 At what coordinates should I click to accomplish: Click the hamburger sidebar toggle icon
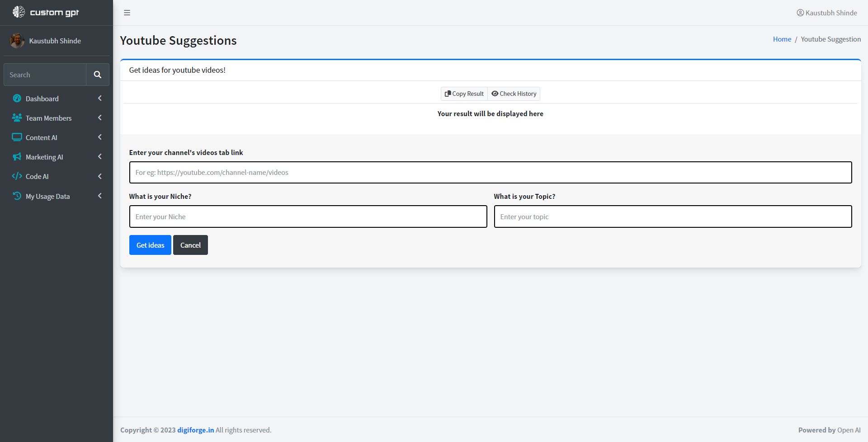[127, 13]
